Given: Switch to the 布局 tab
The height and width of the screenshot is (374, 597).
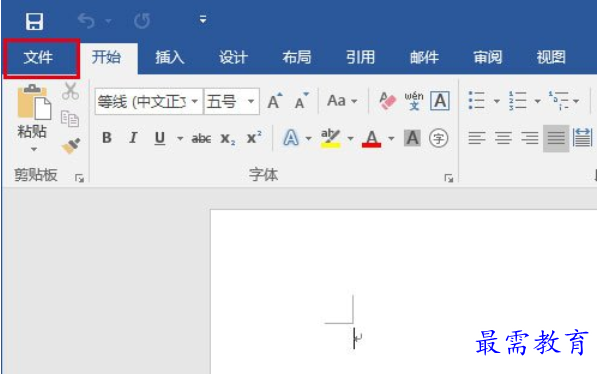Looking at the screenshot, I should click(x=297, y=58).
